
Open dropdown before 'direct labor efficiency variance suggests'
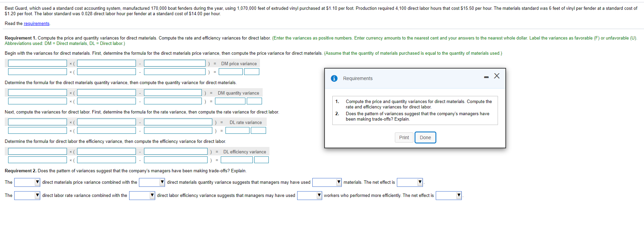click(142, 196)
